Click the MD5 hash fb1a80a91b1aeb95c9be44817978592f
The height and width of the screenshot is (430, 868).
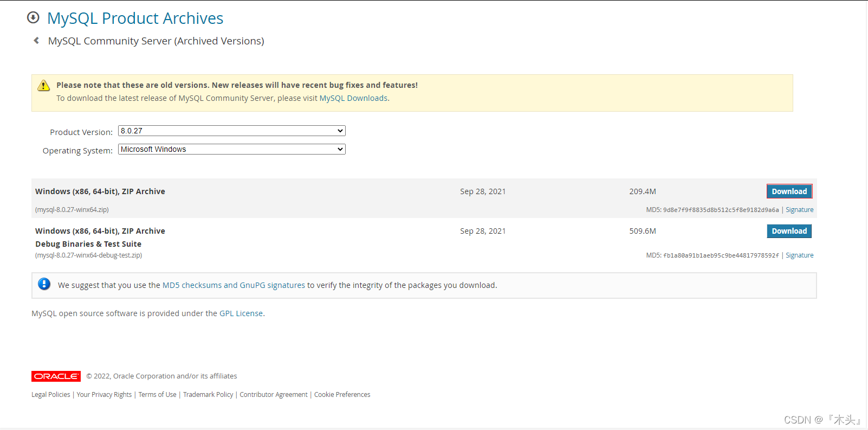721,255
